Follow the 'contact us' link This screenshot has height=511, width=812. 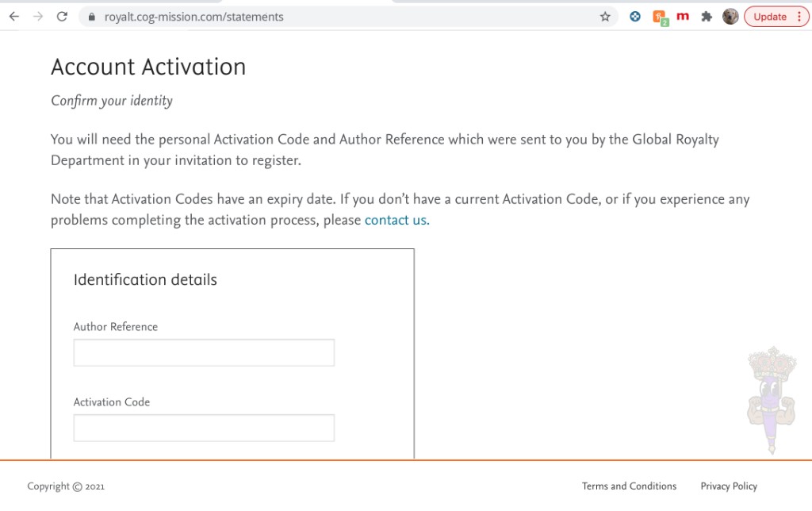396,220
